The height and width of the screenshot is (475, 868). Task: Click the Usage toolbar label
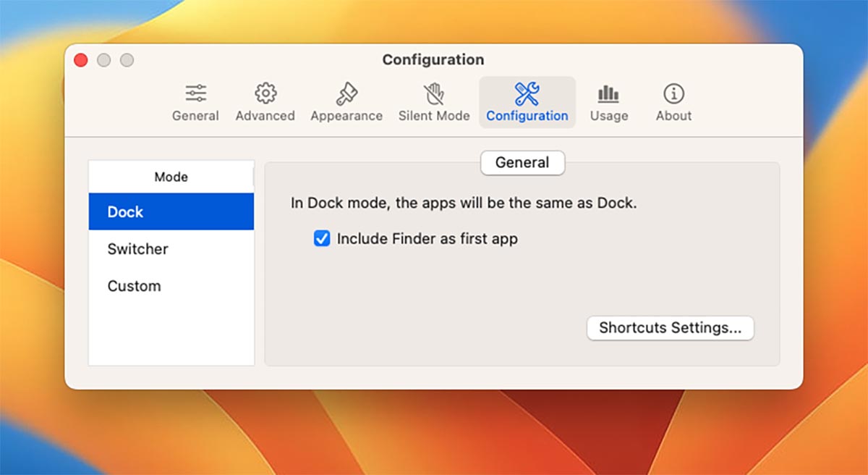(x=608, y=116)
